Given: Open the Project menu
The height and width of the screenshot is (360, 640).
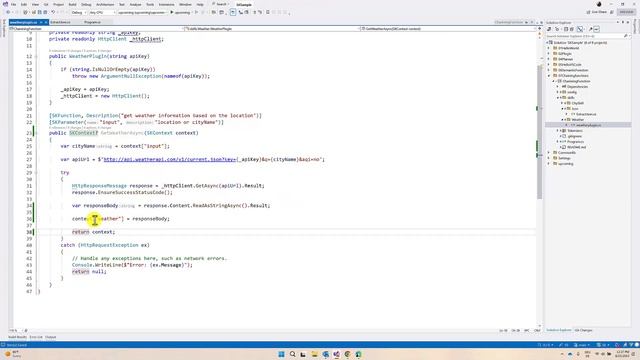Looking at the screenshot, I should 58,4.
